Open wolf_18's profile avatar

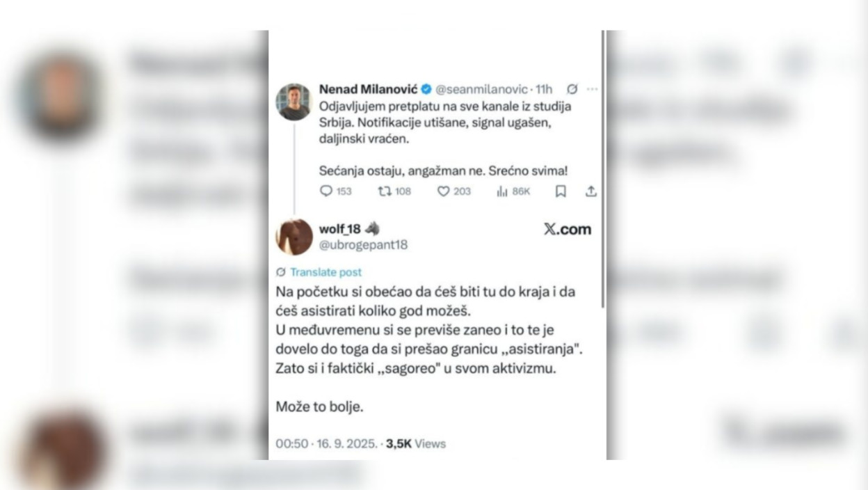point(294,237)
